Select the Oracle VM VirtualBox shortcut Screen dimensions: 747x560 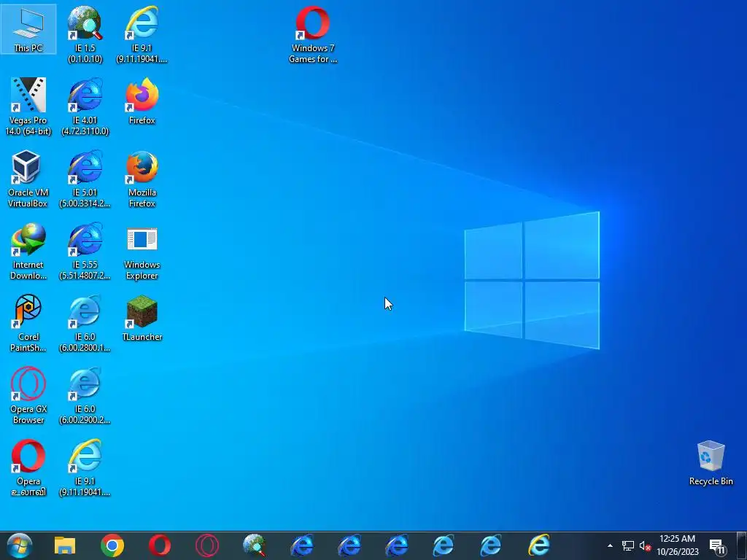(28, 178)
